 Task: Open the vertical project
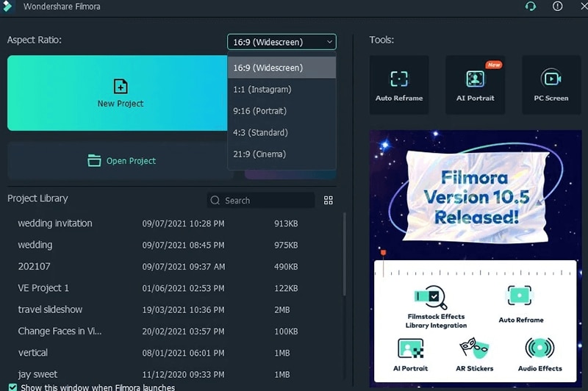point(33,353)
